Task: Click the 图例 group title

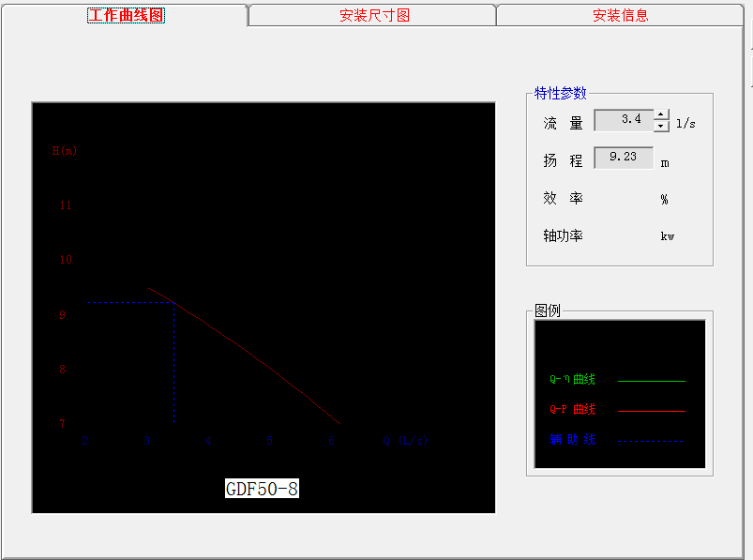Action: click(x=548, y=310)
